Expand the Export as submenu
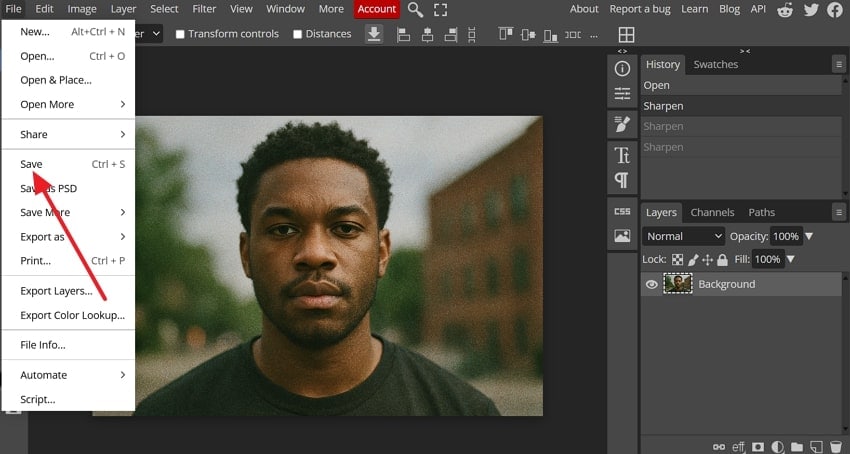The image size is (850, 454). [x=68, y=236]
